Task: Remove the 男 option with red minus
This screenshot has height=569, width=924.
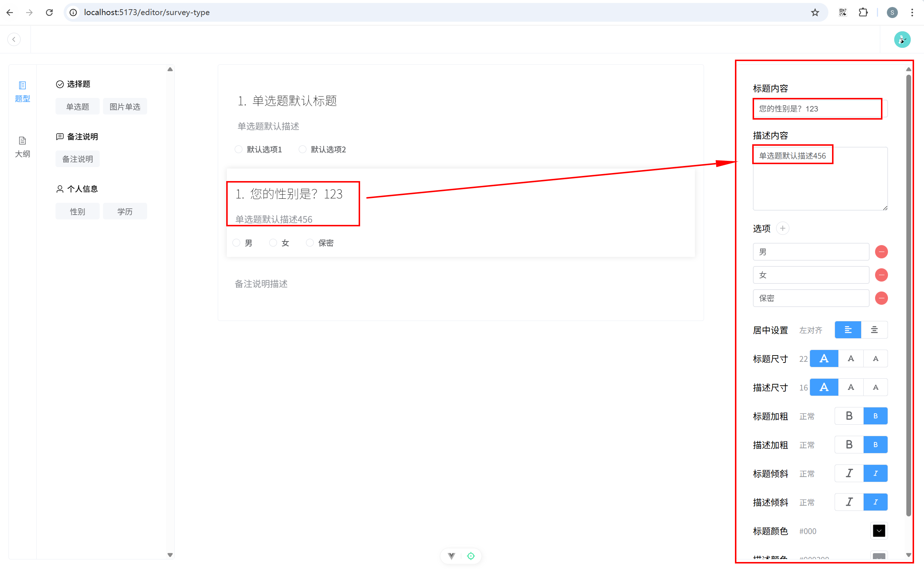Action: 881,252
